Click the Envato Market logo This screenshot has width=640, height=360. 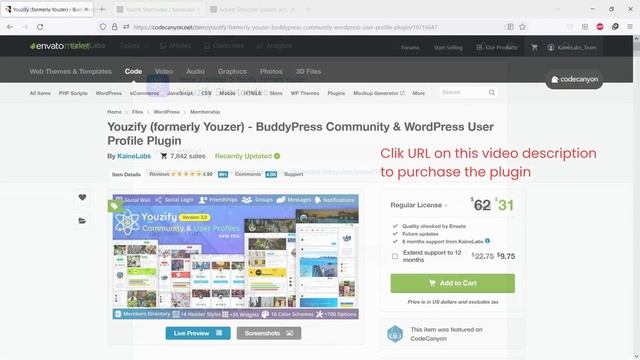[60, 46]
